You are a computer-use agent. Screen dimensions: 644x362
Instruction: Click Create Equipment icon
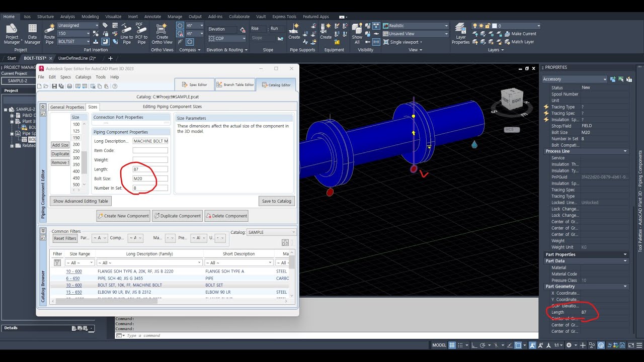click(326, 31)
